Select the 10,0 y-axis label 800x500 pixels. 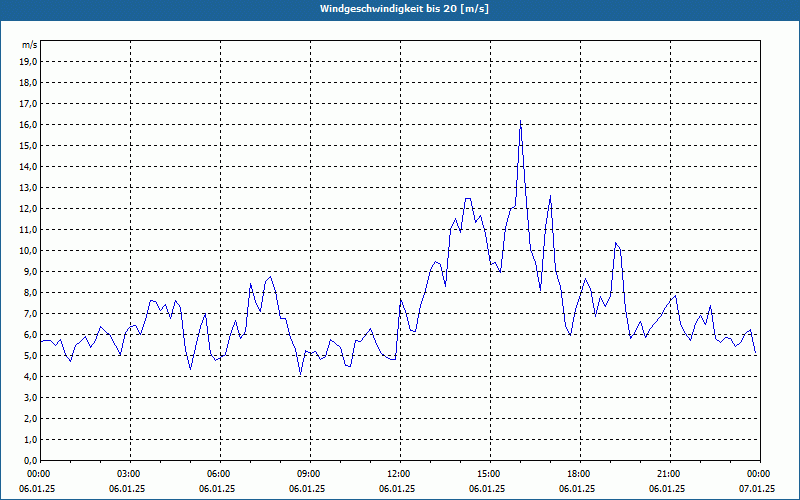click(28, 251)
